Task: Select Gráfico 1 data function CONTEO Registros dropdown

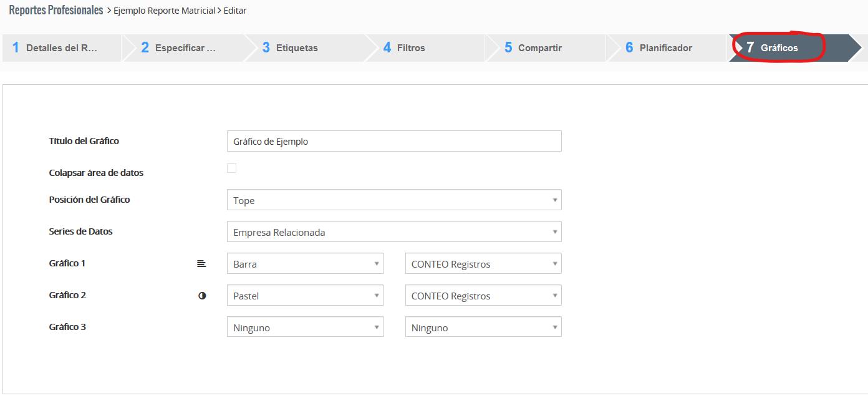Action: [483, 264]
